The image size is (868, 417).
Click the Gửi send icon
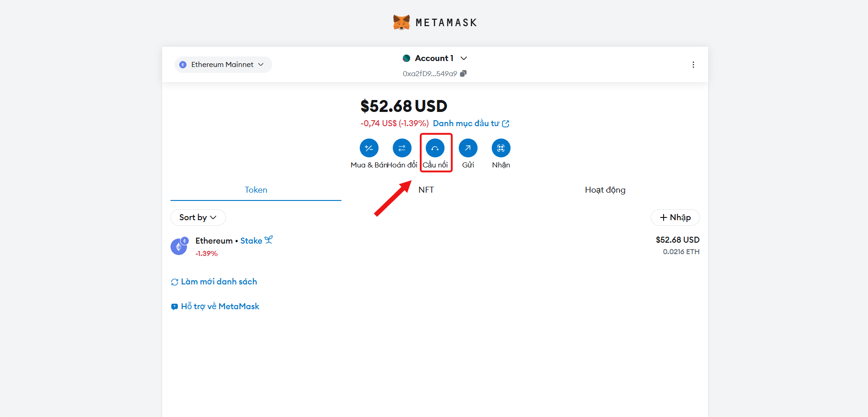coord(468,148)
